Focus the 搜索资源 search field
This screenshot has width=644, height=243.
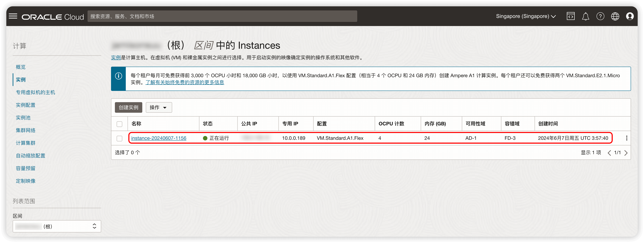point(222,17)
